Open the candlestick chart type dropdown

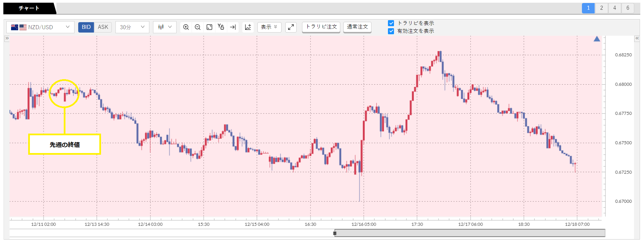(x=165, y=27)
